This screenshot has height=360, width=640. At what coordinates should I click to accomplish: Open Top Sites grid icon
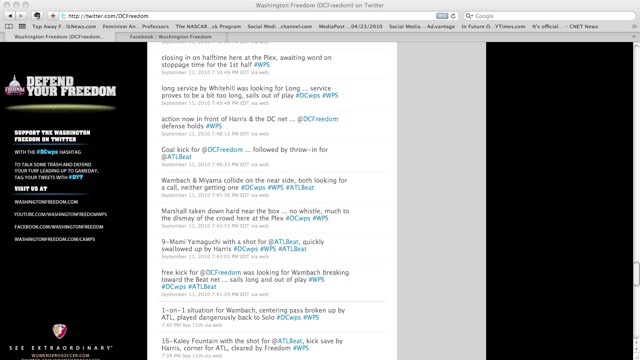pos(22,27)
